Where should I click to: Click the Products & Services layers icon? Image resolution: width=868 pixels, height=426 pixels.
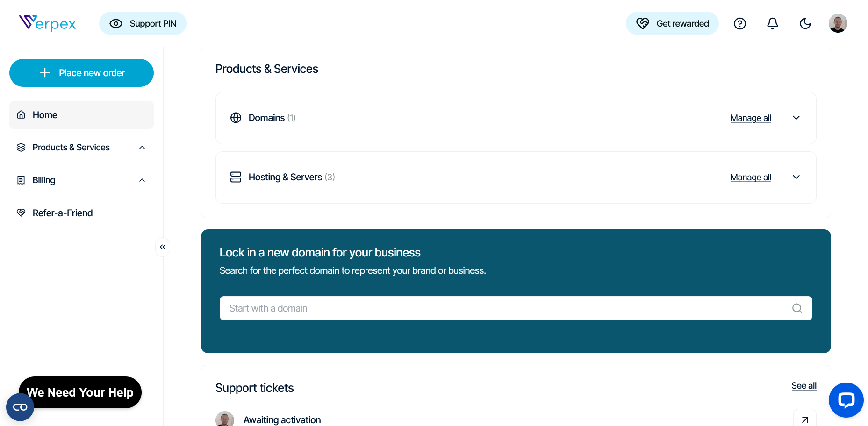coord(21,148)
